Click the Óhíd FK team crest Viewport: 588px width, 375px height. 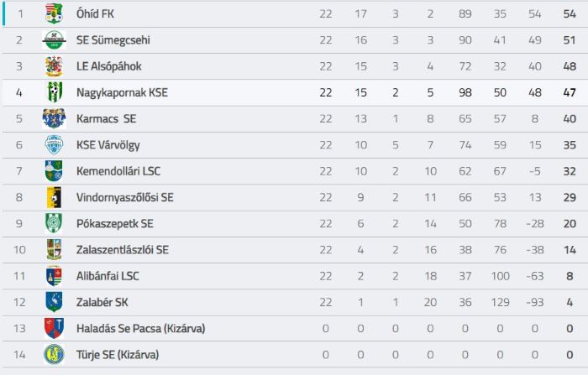tap(54, 13)
